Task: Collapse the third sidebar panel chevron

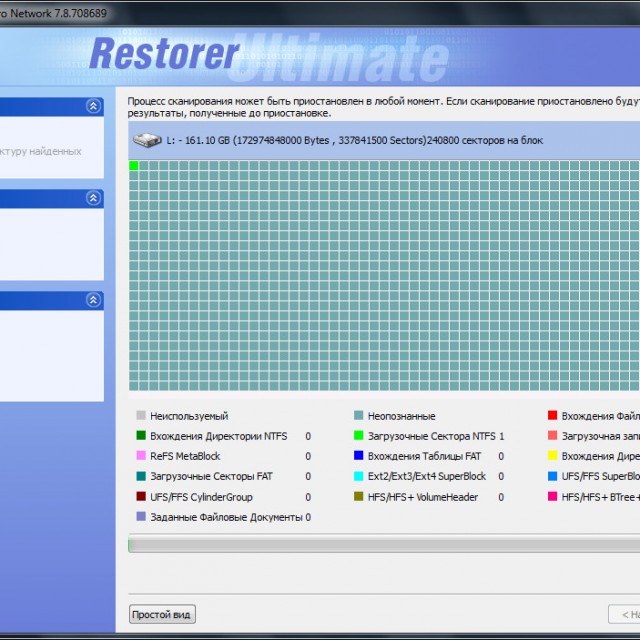Action: [93, 300]
